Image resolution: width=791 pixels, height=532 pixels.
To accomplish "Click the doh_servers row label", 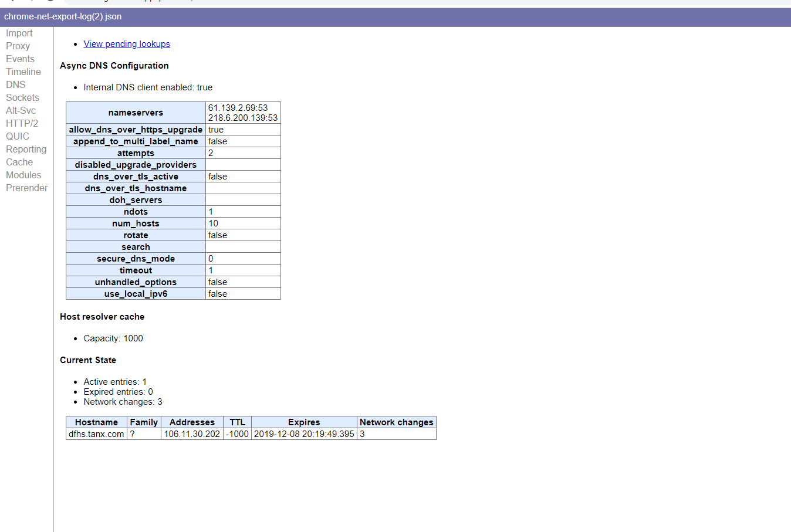I will tap(136, 200).
